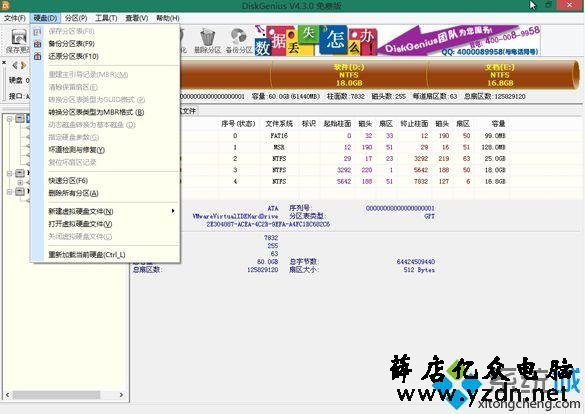Select the 文档(E:) NTFS 16.8GB partition bar

[500, 75]
